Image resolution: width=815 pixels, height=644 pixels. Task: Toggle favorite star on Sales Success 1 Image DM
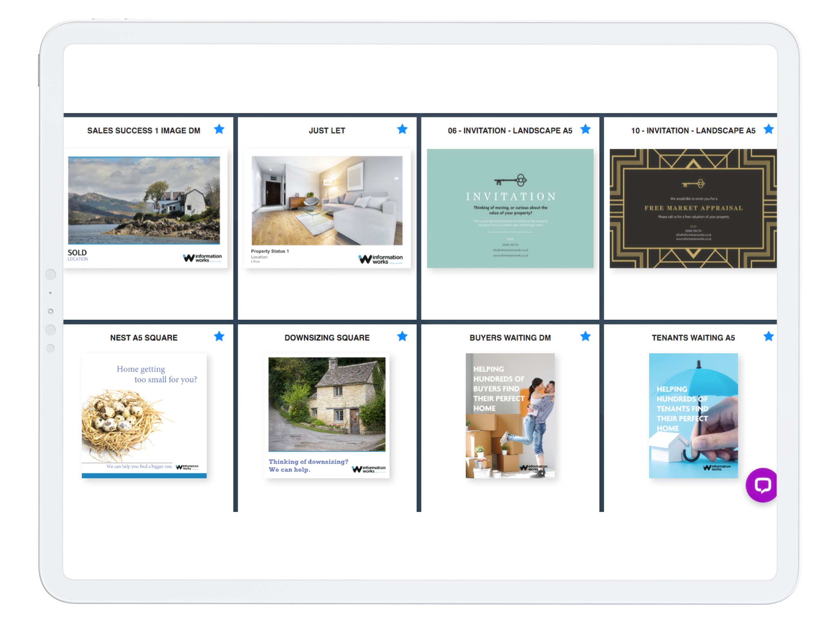pos(219,129)
